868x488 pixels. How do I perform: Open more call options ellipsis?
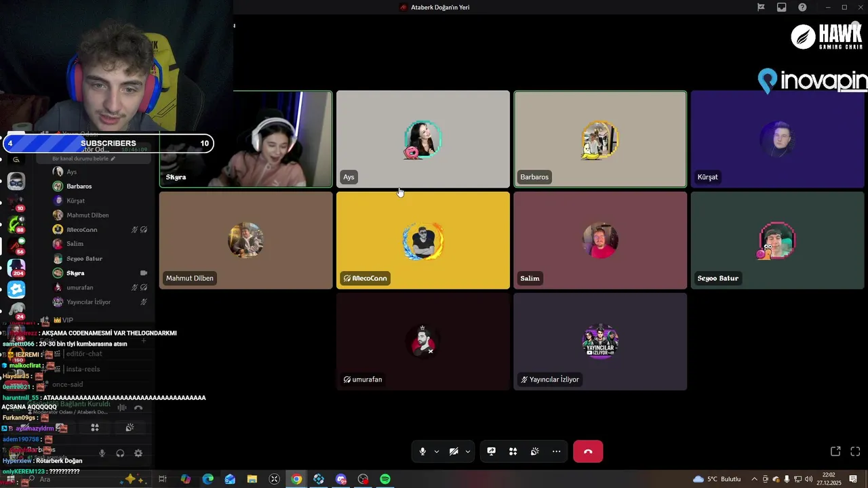[x=557, y=451]
